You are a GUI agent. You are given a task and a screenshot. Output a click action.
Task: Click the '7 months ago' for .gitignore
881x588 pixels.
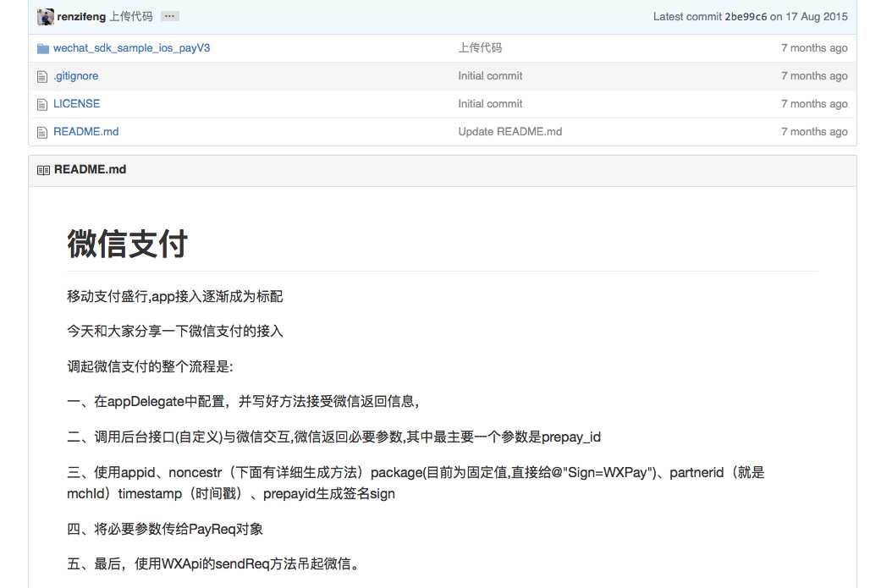coord(814,76)
